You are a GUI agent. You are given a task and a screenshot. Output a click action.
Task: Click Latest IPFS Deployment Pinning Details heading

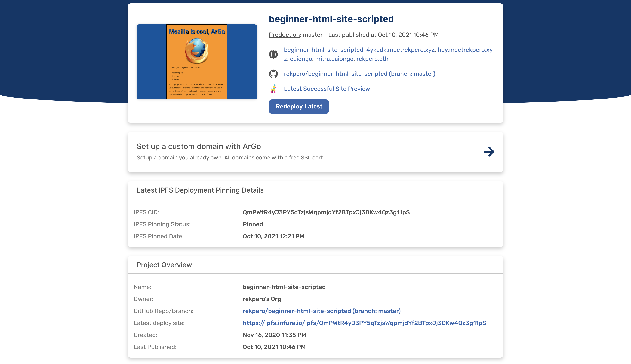(x=200, y=190)
